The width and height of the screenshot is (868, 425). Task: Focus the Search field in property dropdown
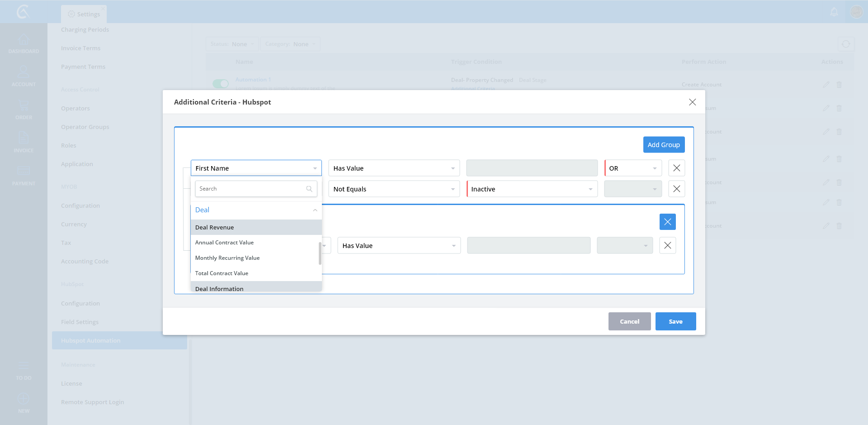251,189
